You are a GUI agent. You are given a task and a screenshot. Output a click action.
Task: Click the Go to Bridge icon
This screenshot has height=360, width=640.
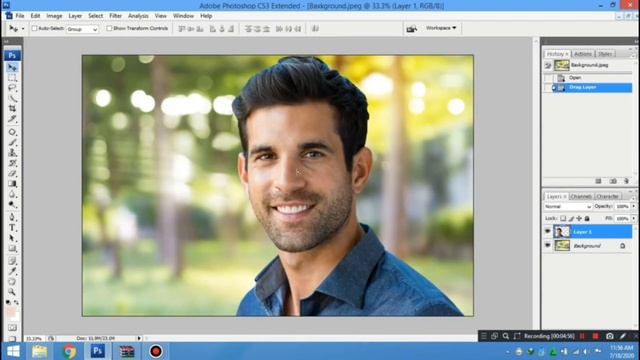click(411, 29)
